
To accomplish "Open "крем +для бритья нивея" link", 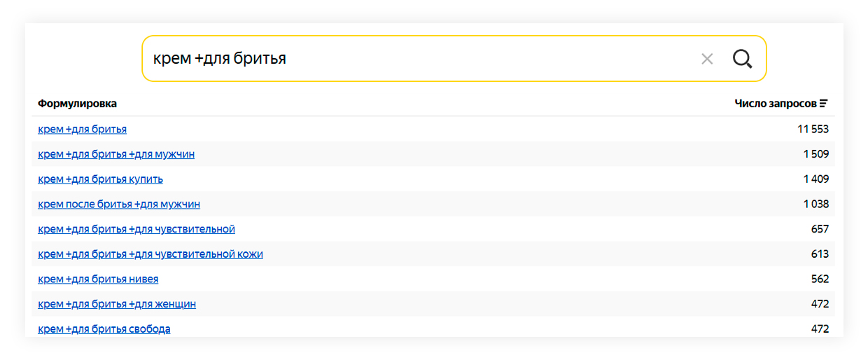I will coord(98,279).
